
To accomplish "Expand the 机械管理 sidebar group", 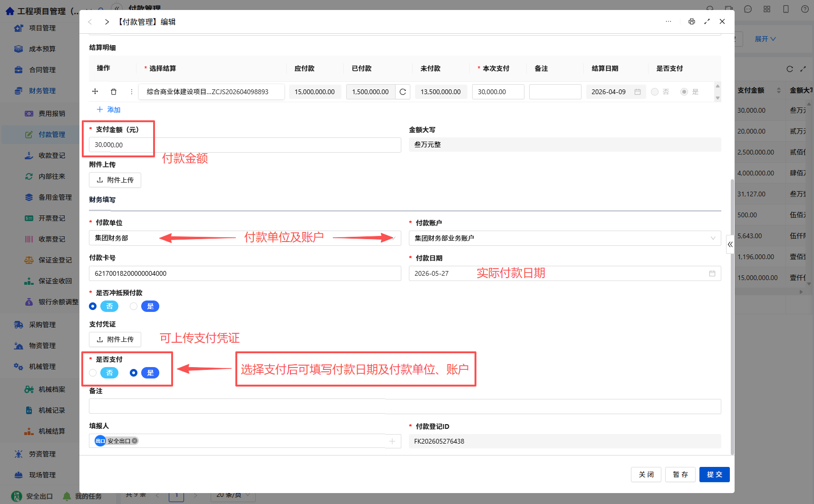I will 42,367.
